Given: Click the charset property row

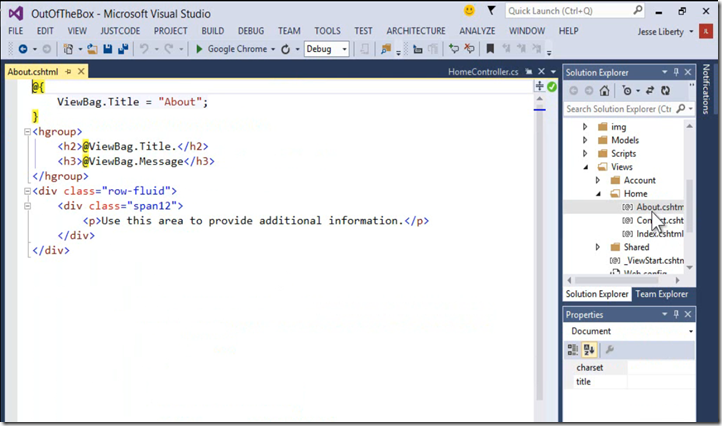Looking at the screenshot, I should click(x=629, y=368).
